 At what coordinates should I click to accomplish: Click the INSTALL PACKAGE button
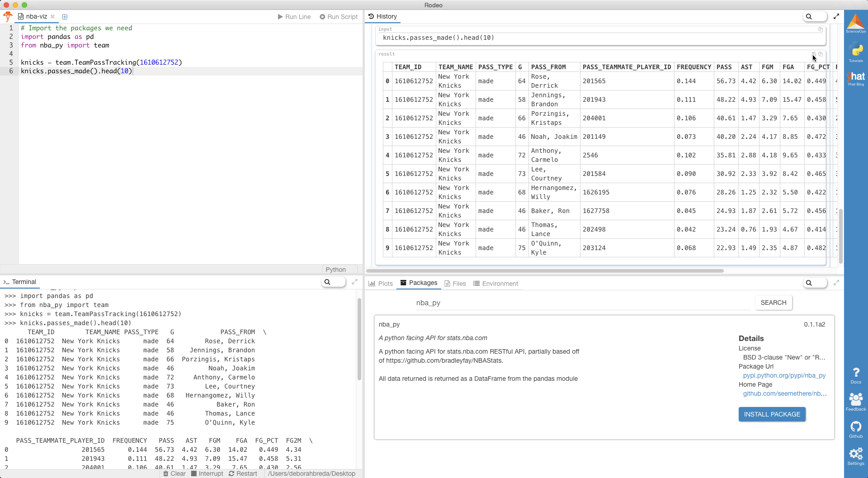click(772, 414)
